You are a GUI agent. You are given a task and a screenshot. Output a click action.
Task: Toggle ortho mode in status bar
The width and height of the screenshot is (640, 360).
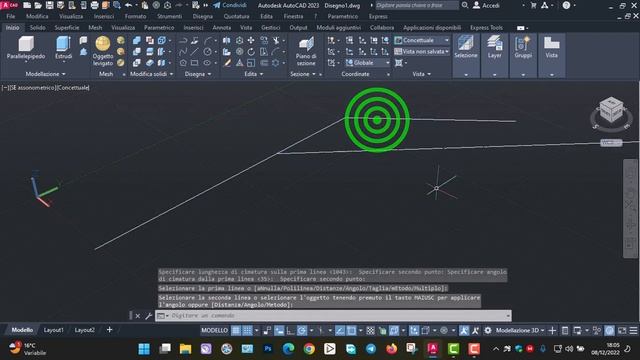pos(290,331)
